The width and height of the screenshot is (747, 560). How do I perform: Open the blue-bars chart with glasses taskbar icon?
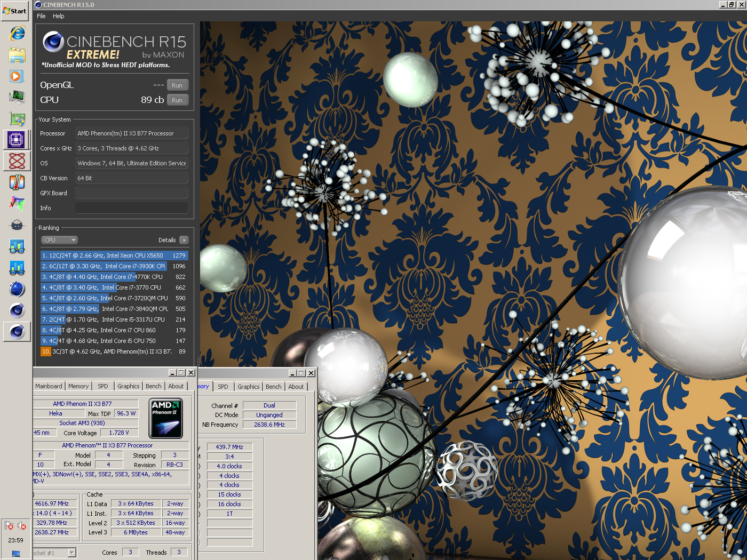click(17, 268)
